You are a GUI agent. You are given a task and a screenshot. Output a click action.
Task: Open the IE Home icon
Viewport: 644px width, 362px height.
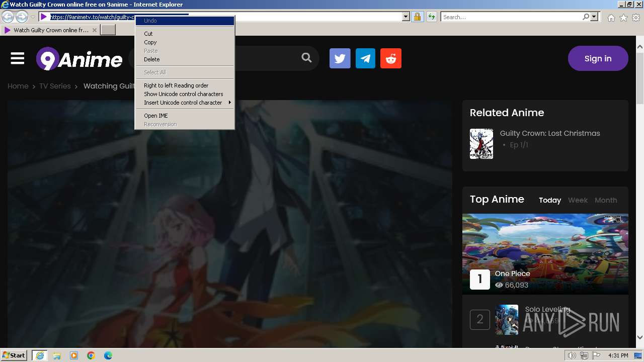(611, 18)
